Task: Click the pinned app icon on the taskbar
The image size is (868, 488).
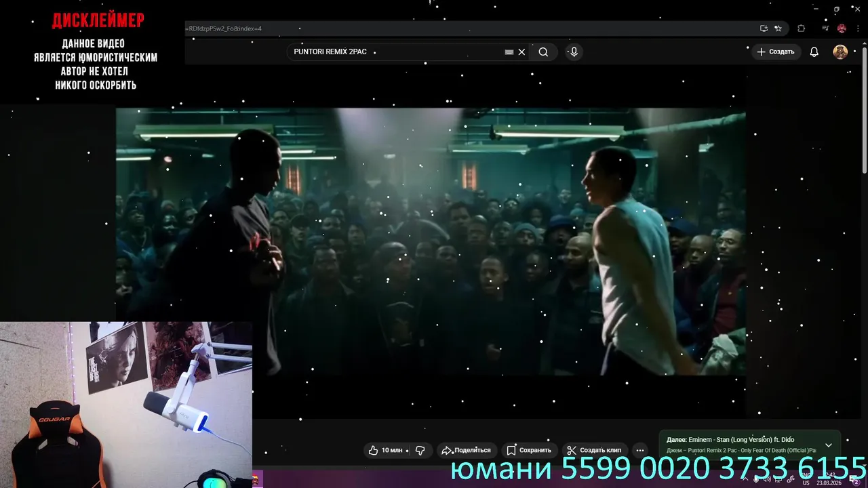Action: pyautogui.click(x=256, y=480)
